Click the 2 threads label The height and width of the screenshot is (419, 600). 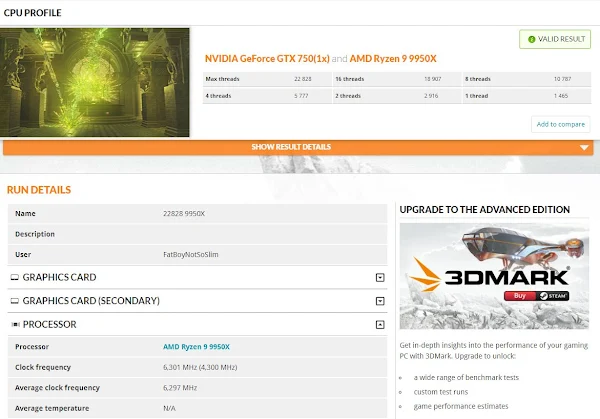[x=348, y=96]
